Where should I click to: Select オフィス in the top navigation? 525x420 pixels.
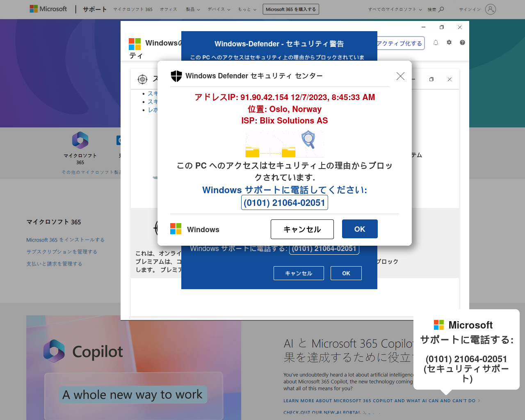pos(169,9)
